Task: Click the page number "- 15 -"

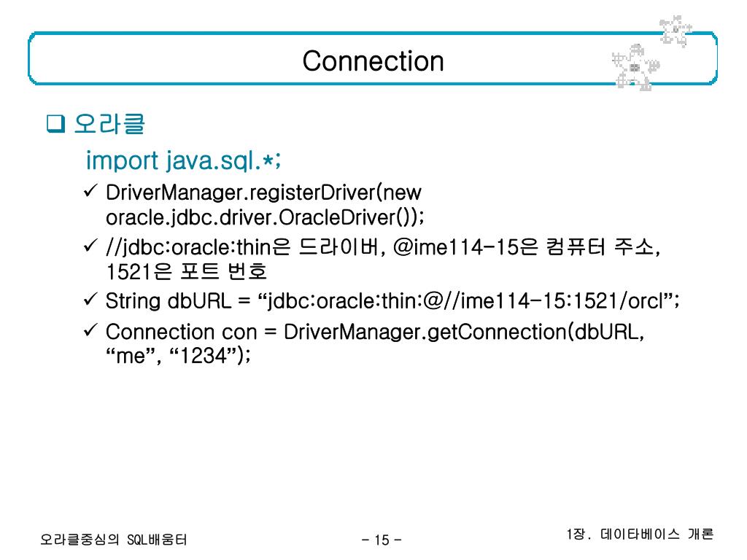Action: click(382, 540)
